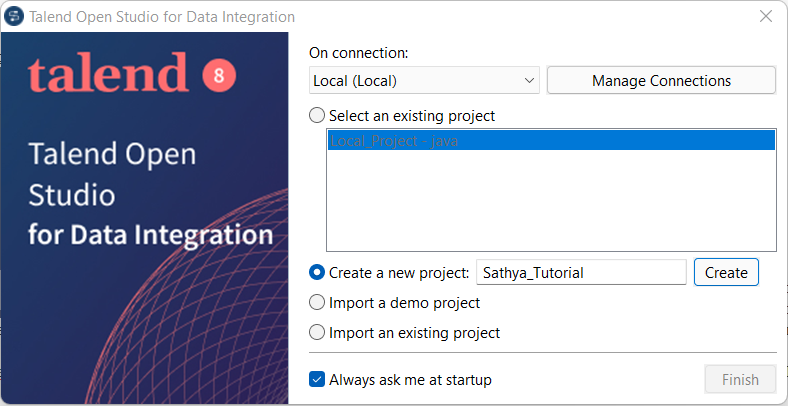788x406 pixels.
Task: Click the Sathya_Tutorial project name field
Action: 580,272
